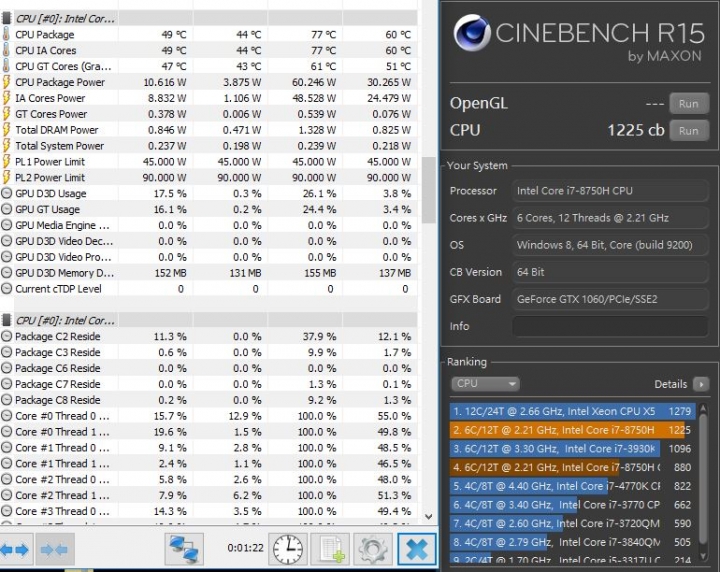Click the sensor list scroll down arrow
The width and height of the screenshot is (720, 572).
coord(428,516)
